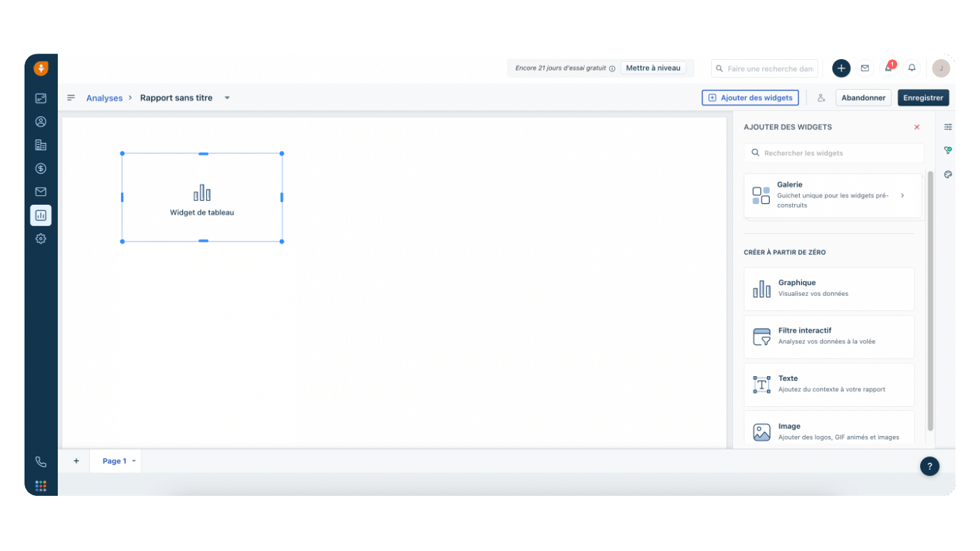
Task: Select the Filtre interactif widget card
Action: 829,337
